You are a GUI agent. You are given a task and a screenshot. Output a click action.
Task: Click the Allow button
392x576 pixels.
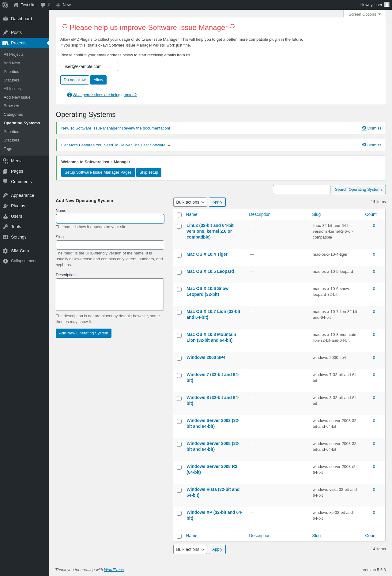pos(98,80)
